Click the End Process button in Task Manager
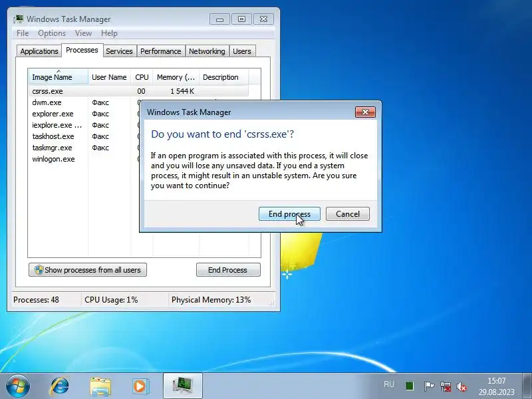The height and width of the screenshot is (399, 532). 228,270
